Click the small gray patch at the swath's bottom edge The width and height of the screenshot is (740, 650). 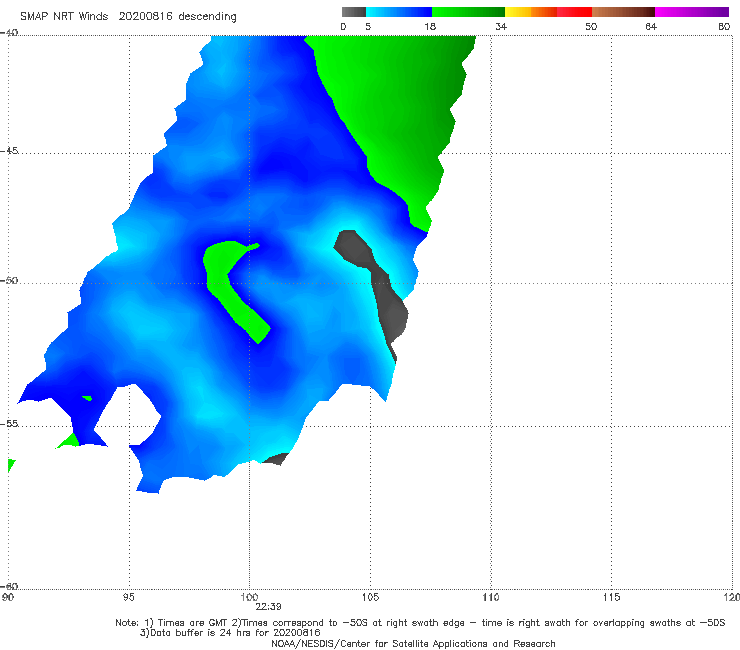pyautogui.click(x=276, y=459)
